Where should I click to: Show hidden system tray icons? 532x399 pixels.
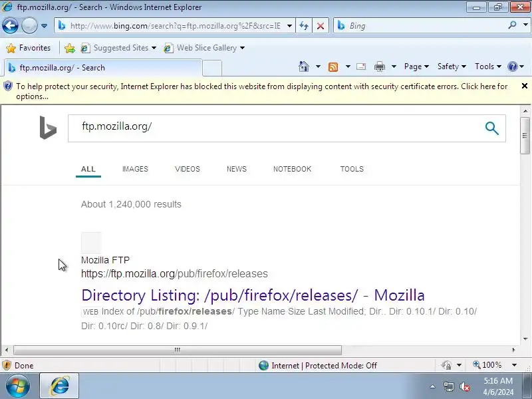tap(433, 386)
